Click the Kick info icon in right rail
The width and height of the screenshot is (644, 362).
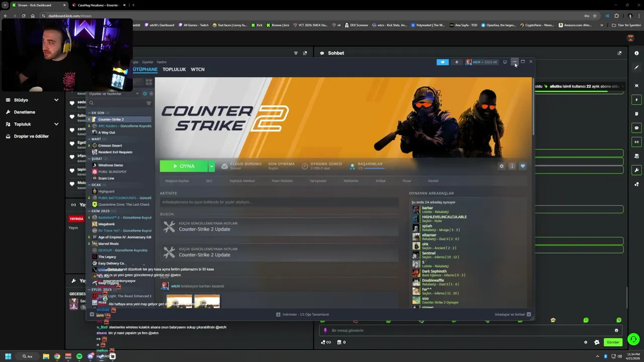636,53
